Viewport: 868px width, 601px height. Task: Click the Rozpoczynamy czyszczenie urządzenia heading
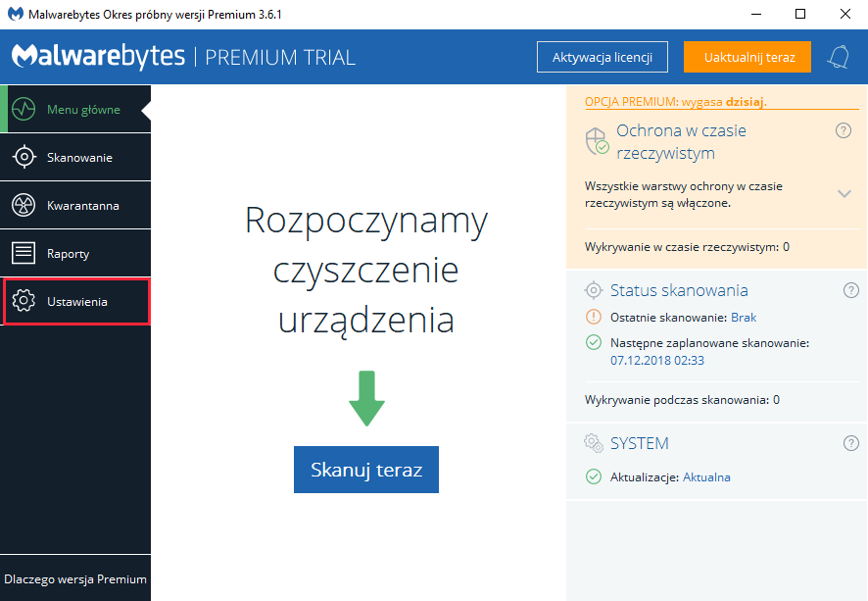365,270
